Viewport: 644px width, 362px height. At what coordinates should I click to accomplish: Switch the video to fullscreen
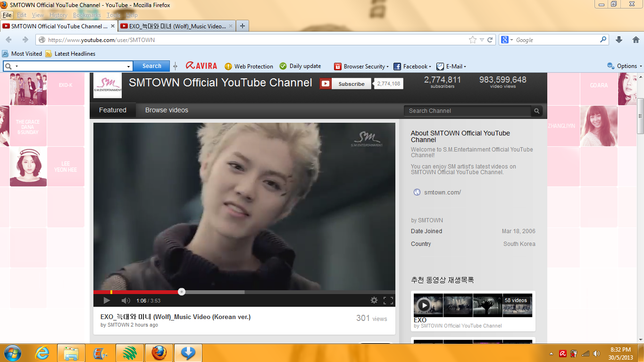tap(388, 300)
